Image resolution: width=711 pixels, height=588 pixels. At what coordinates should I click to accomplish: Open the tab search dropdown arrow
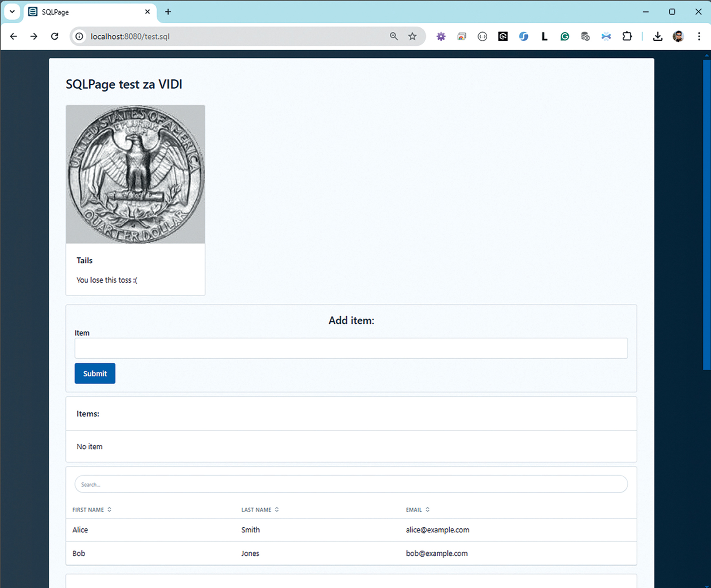click(12, 11)
